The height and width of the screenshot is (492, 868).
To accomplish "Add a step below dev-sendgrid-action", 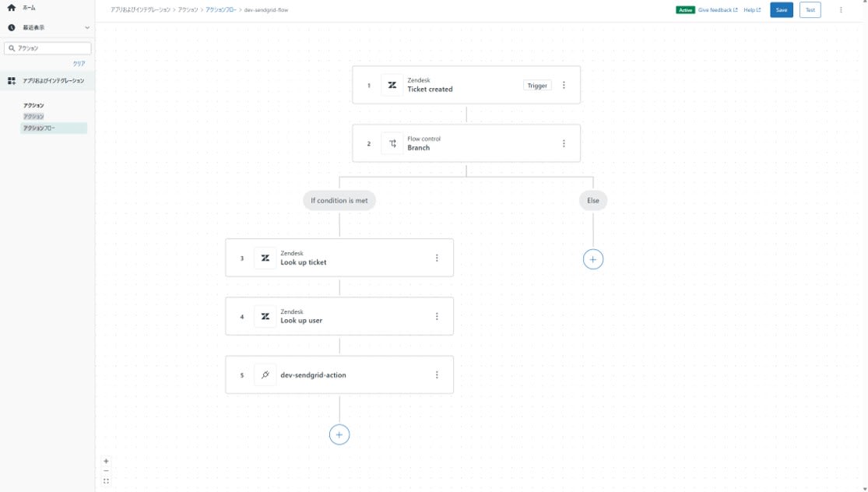I will click(339, 434).
